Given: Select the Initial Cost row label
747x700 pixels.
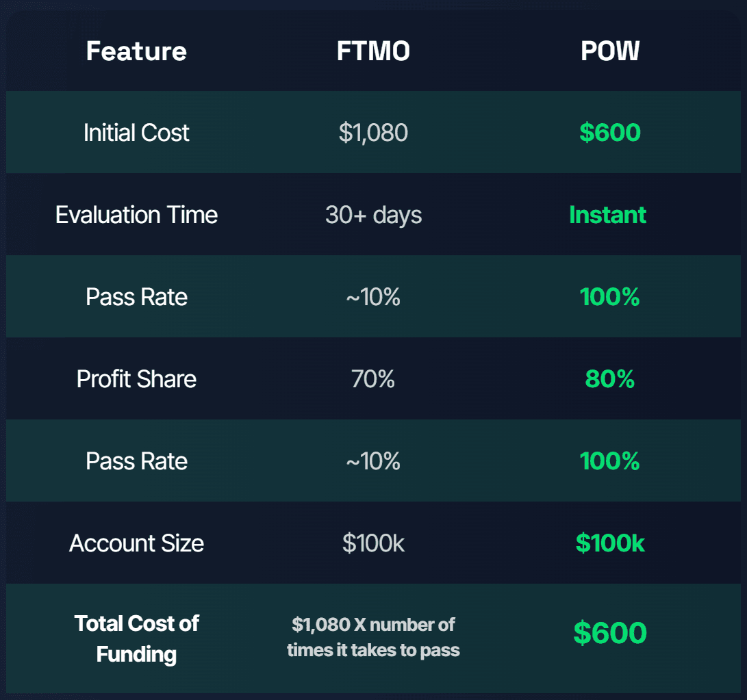Looking at the screenshot, I should pyautogui.click(x=136, y=133).
